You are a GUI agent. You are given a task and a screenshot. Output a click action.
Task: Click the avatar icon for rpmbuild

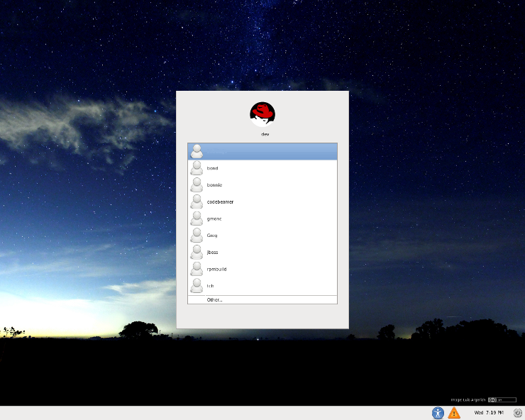197,269
